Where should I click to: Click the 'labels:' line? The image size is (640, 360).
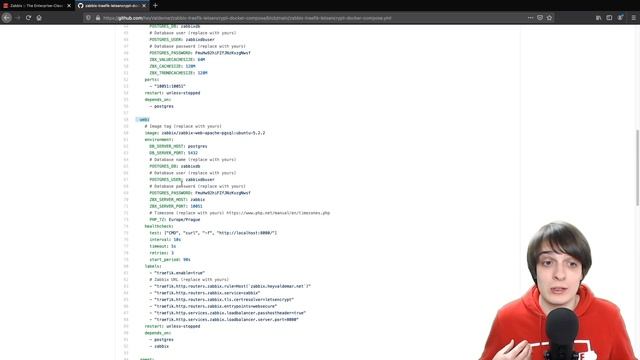point(153,266)
